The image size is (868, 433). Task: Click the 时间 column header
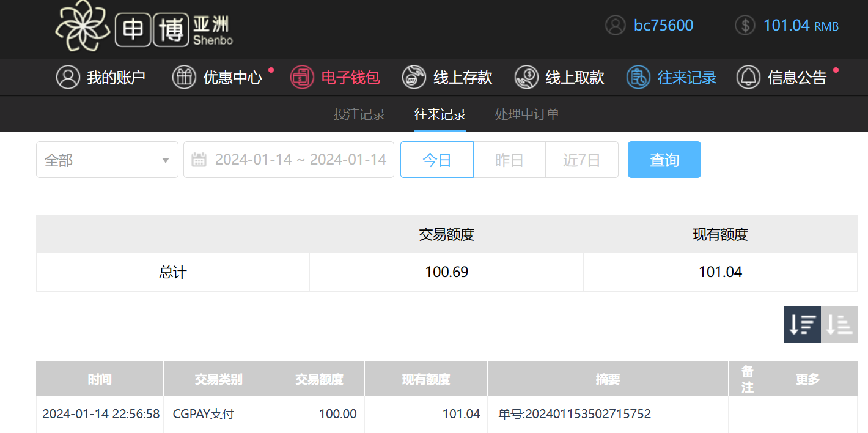point(100,379)
